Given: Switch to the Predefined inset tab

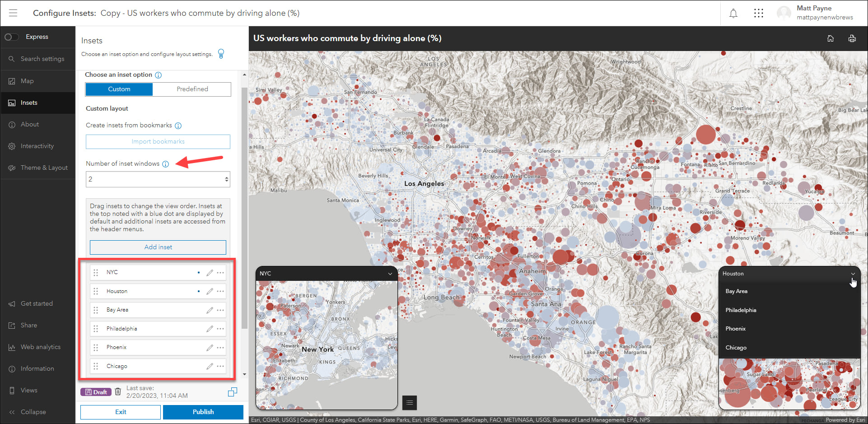Looking at the screenshot, I should (191, 89).
